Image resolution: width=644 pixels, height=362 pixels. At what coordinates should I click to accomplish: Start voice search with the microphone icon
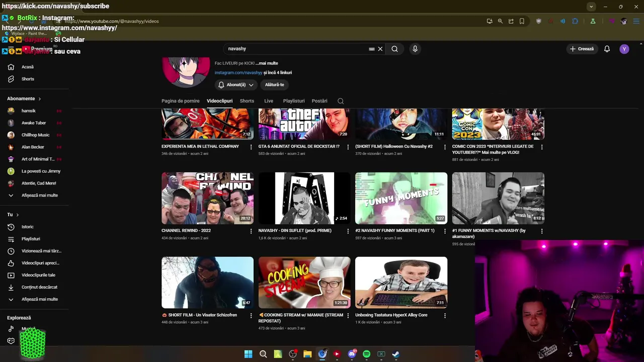(415, 49)
